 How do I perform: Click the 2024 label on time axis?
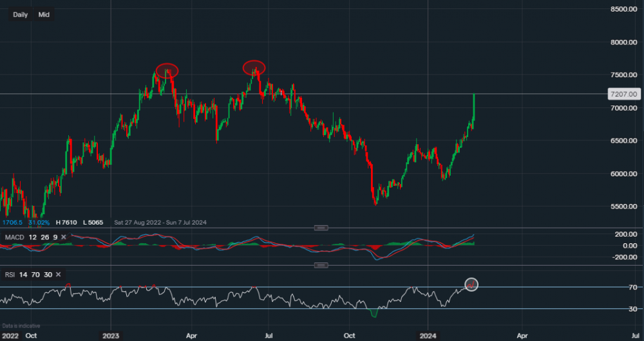point(428,335)
